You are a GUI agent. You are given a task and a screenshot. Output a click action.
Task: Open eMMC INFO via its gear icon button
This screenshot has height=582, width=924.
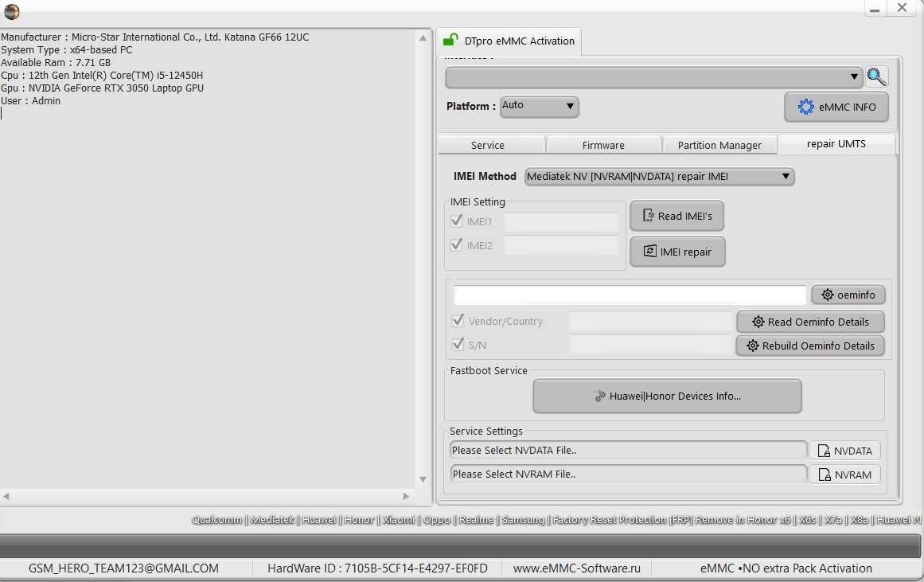tap(836, 107)
